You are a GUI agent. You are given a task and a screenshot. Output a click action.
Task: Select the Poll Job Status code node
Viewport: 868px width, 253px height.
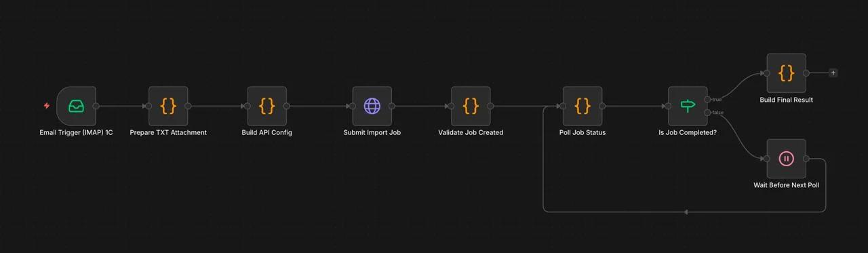point(583,106)
